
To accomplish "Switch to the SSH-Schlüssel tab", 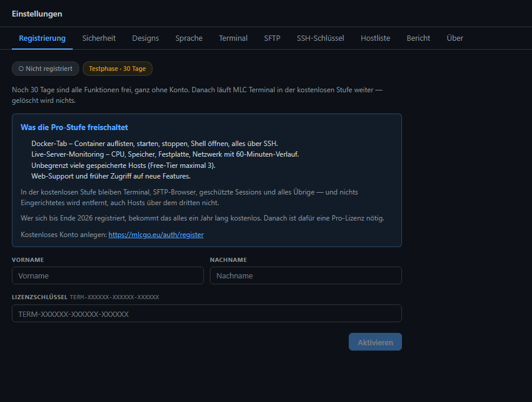I will [320, 38].
